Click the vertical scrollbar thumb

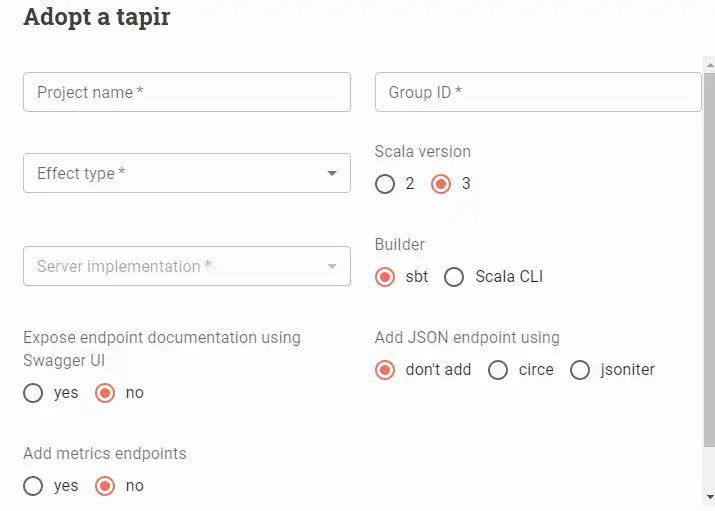tap(709, 260)
